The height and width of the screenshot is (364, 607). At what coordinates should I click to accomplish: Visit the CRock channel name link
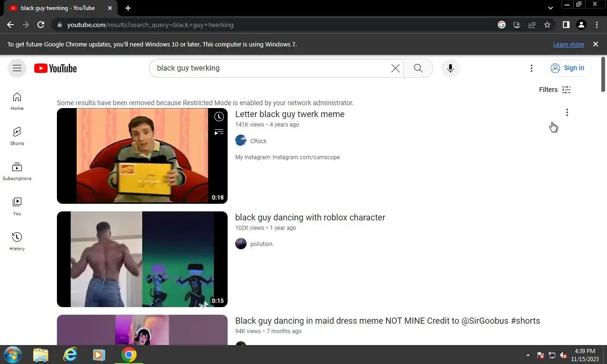point(258,141)
